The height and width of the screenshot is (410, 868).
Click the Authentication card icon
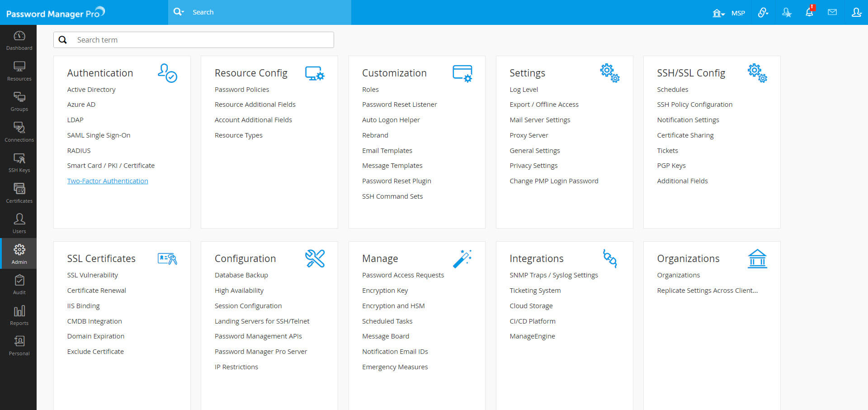167,73
